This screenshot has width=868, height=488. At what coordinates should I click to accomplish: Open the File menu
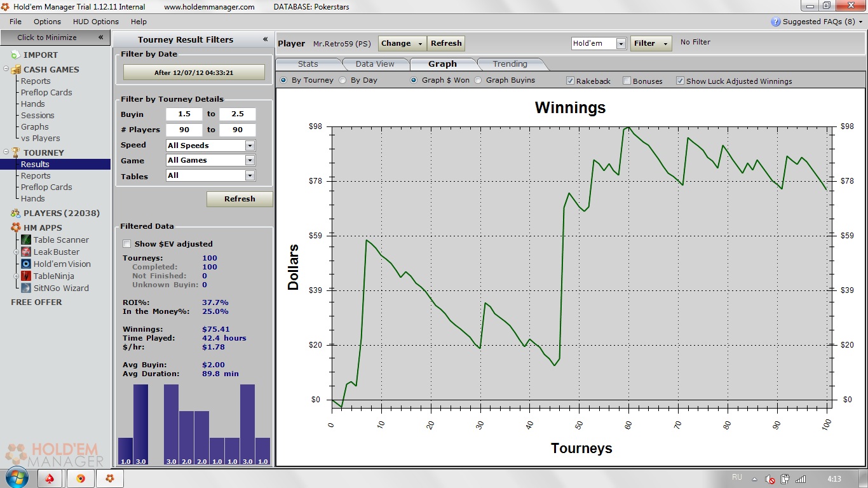(x=15, y=22)
